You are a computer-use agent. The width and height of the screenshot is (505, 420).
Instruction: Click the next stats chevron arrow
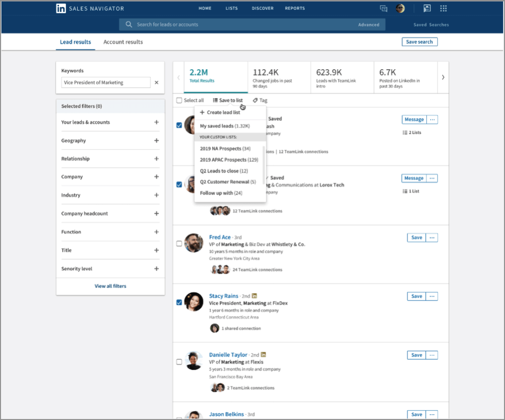click(443, 77)
